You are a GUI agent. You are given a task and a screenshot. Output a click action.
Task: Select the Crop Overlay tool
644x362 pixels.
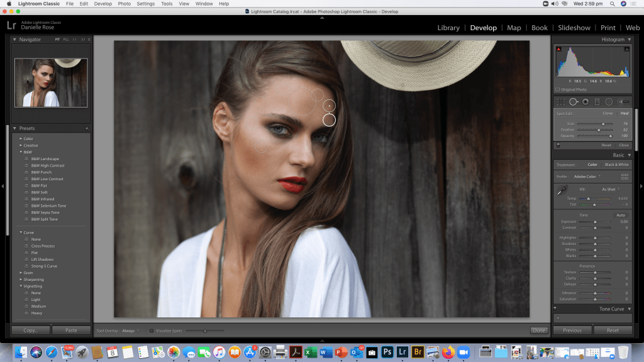(560, 102)
